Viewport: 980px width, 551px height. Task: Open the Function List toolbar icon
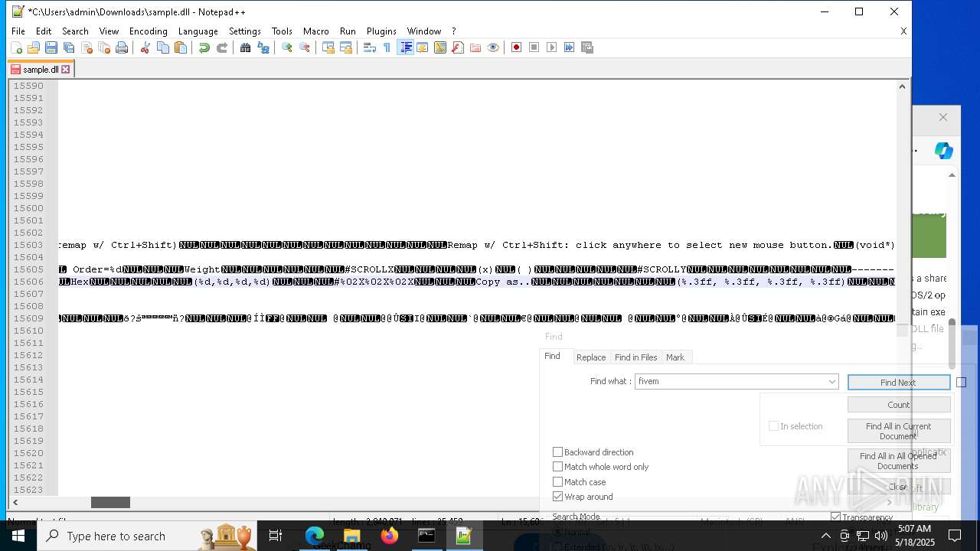[x=458, y=47]
